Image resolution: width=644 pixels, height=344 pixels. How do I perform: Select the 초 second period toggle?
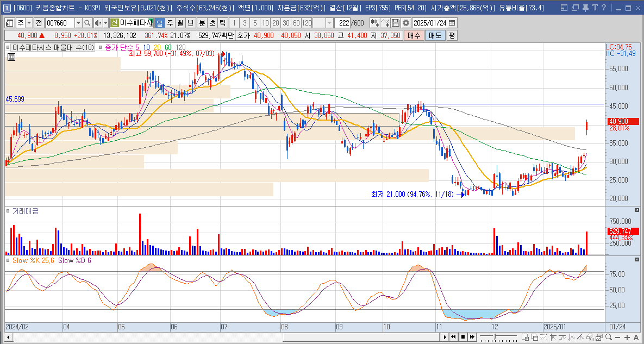[212, 23]
